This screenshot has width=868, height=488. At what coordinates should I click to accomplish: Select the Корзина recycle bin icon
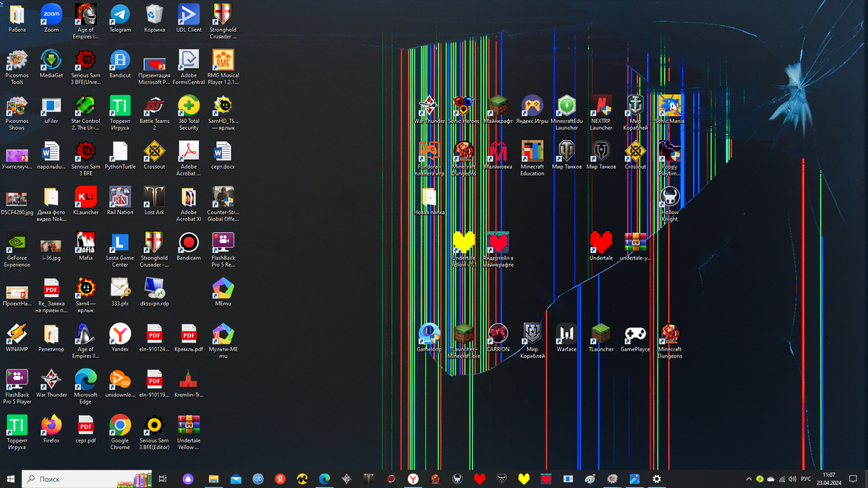154,19
